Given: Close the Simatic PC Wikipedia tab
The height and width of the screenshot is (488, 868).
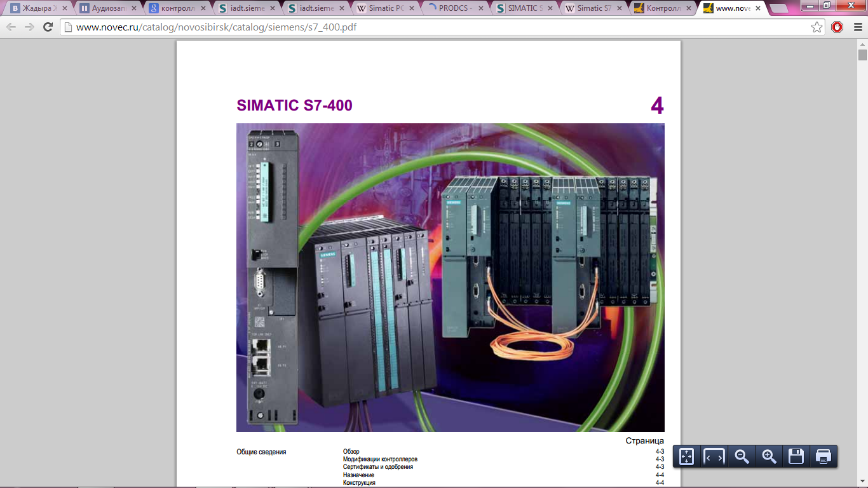Looking at the screenshot, I should (x=410, y=9).
